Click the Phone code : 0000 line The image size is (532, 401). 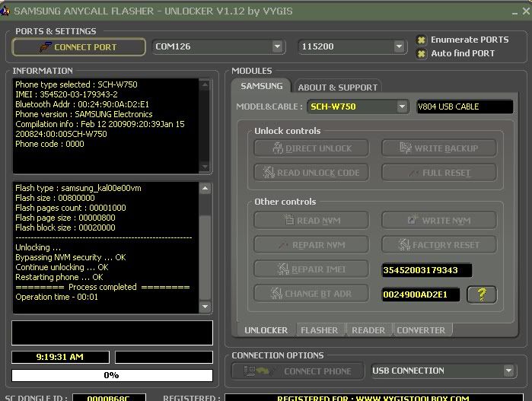[x=49, y=144]
